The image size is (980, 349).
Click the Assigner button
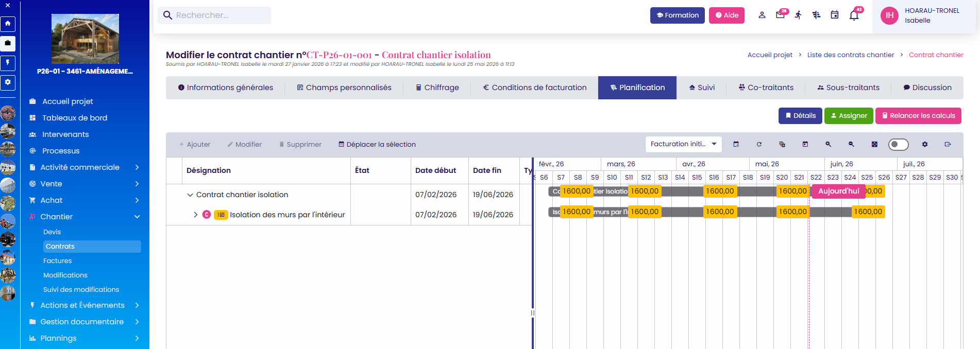(x=849, y=116)
